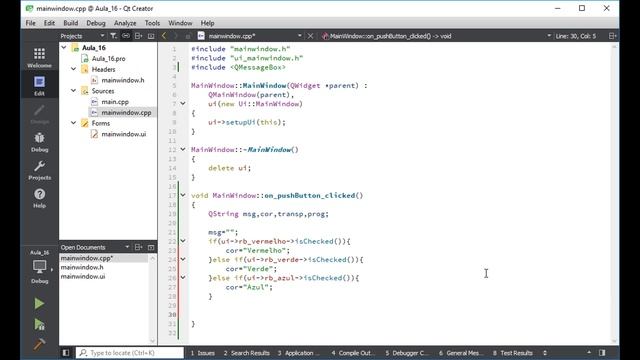Close the Projects side panel
The width and height of the screenshot is (640, 360).
151,36
